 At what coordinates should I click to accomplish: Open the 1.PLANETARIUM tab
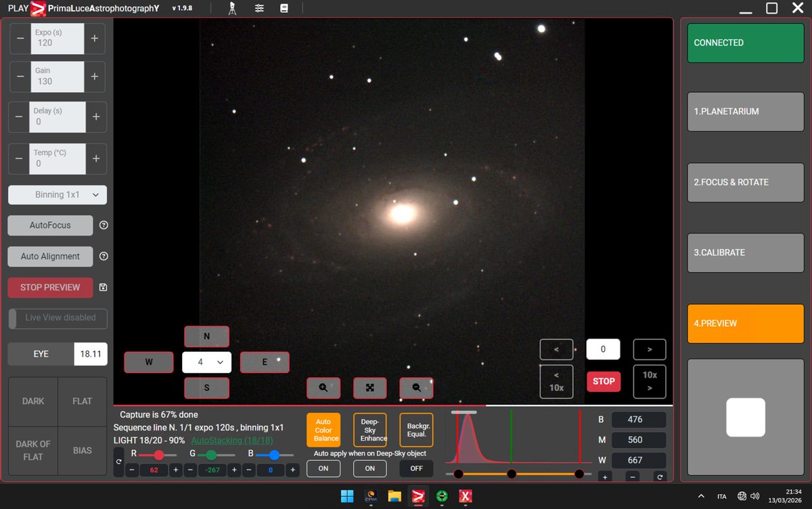coord(746,111)
